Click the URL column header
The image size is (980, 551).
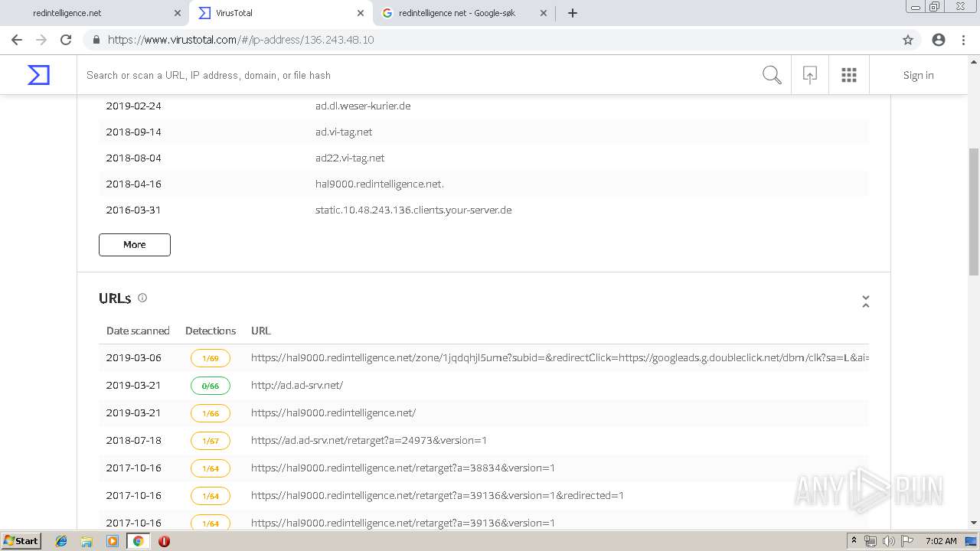click(x=261, y=331)
